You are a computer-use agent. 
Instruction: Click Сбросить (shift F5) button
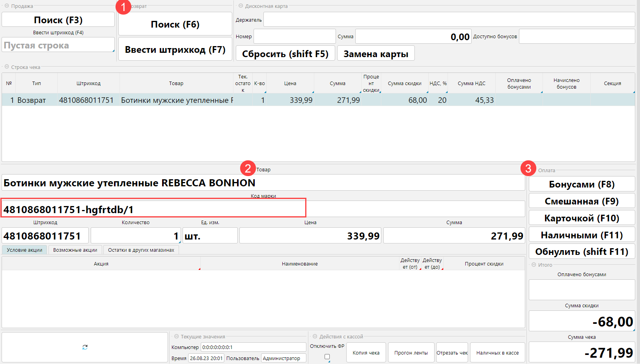pyautogui.click(x=285, y=54)
